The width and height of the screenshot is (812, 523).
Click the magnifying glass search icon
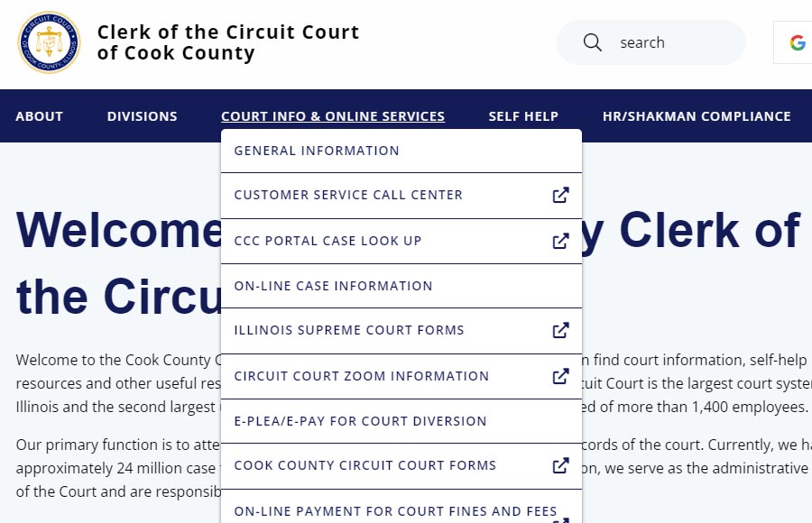point(593,42)
